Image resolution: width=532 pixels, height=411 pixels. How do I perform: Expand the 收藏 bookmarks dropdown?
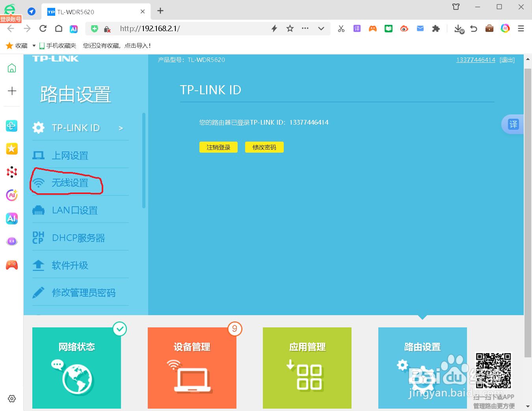click(33, 45)
